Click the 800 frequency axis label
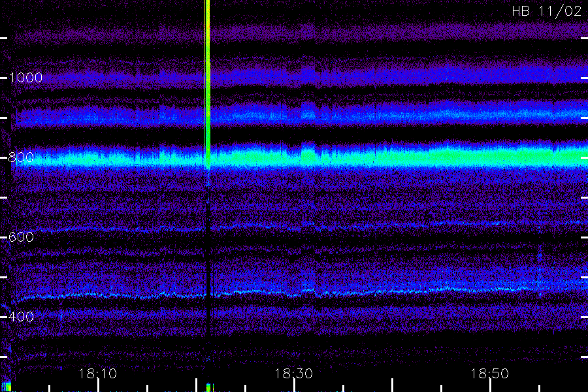The height and width of the screenshot is (392, 588). 21,157
